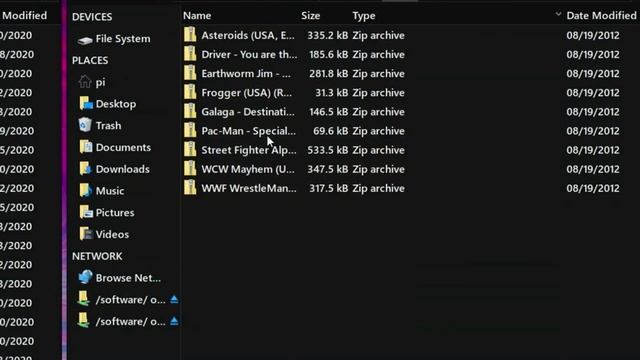Click the 533.5 kB size cell
Image resolution: width=640 pixels, height=360 pixels.
pyautogui.click(x=328, y=150)
